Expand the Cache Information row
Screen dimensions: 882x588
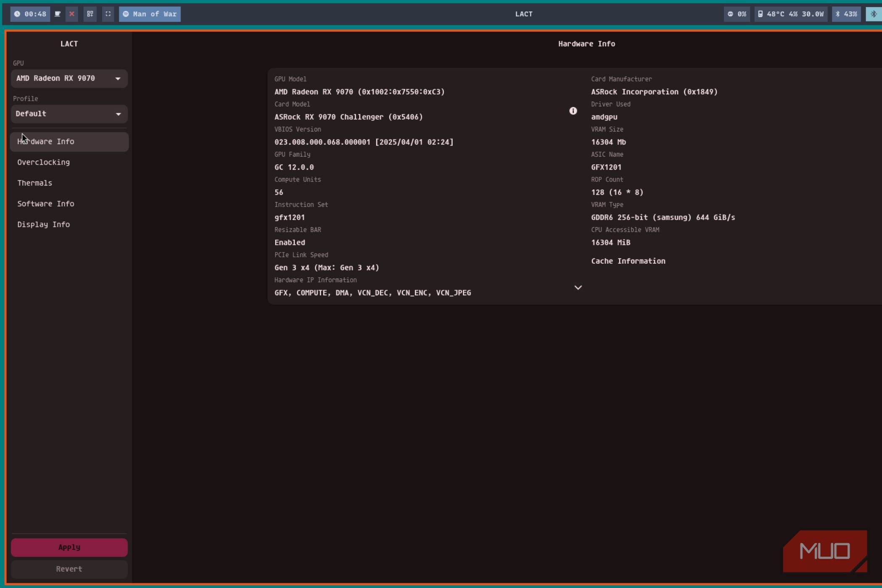click(x=628, y=261)
